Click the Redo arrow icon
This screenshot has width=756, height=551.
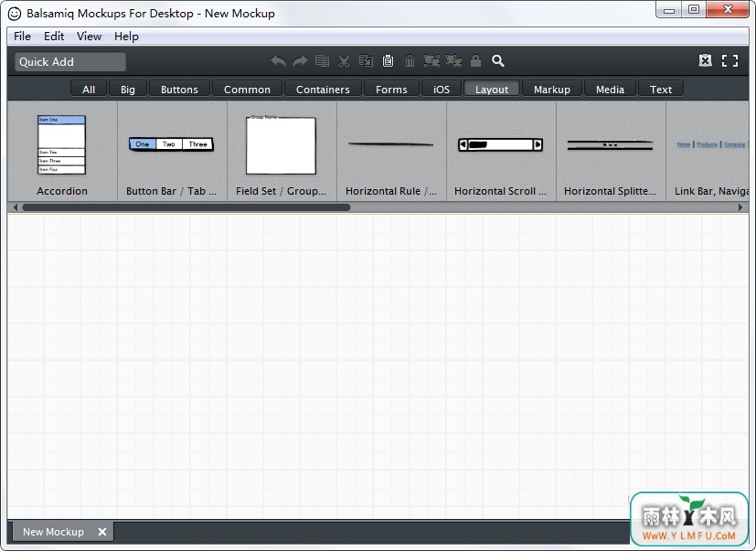click(300, 61)
